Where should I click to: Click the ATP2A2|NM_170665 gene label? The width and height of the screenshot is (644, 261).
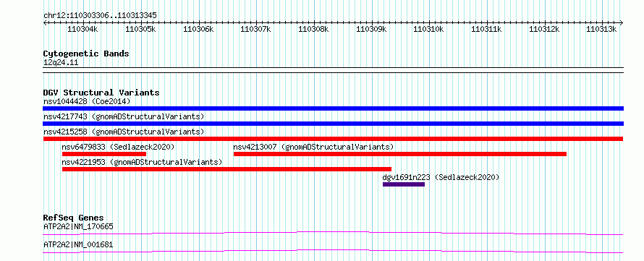click(x=78, y=226)
